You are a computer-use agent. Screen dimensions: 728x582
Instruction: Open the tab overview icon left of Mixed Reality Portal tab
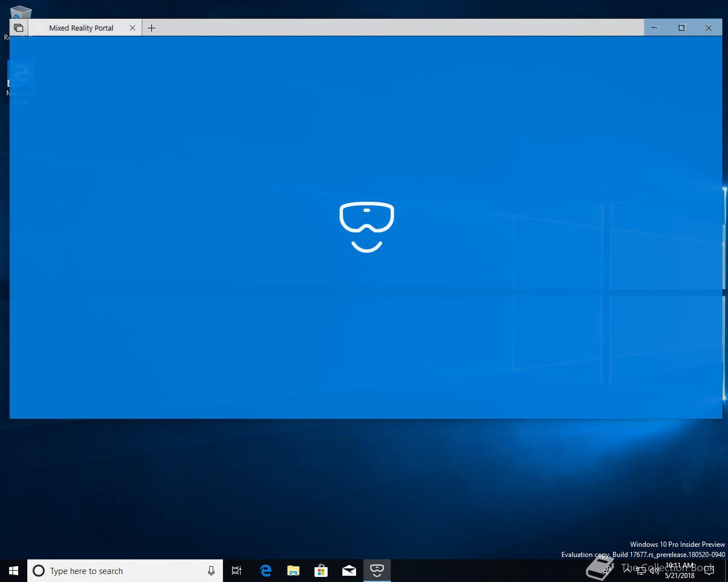pos(19,28)
